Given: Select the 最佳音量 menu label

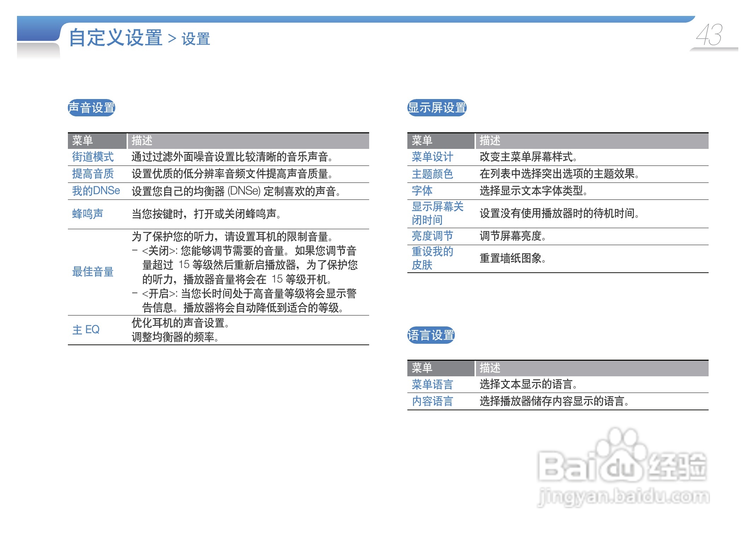Looking at the screenshot, I should tap(93, 272).
